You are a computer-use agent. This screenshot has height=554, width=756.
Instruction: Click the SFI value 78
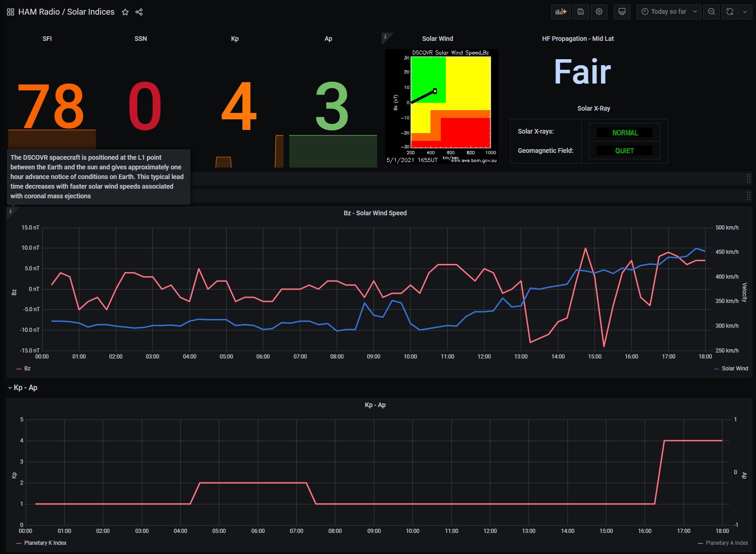coord(50,106)
